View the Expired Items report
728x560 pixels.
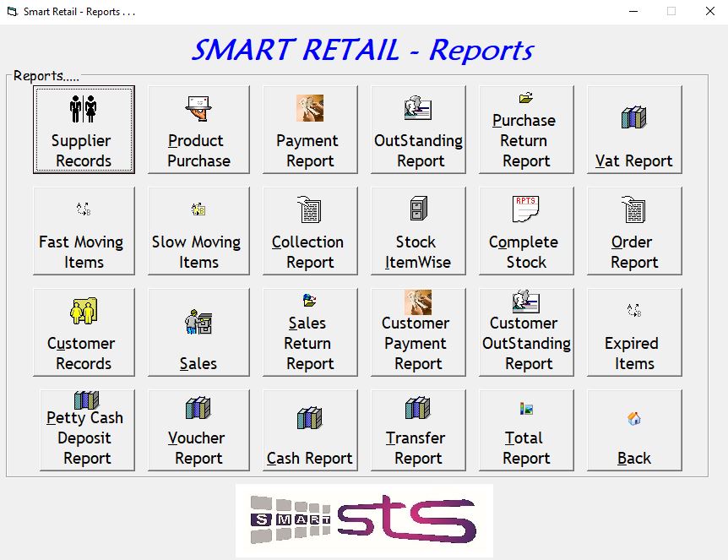click(634, 332)
